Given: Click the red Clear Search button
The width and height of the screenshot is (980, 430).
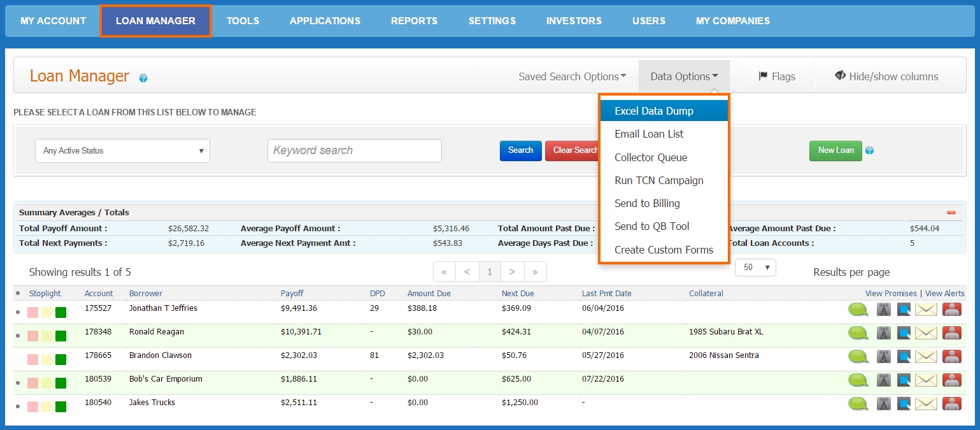Looking at the screenshot, I should 572,150.
